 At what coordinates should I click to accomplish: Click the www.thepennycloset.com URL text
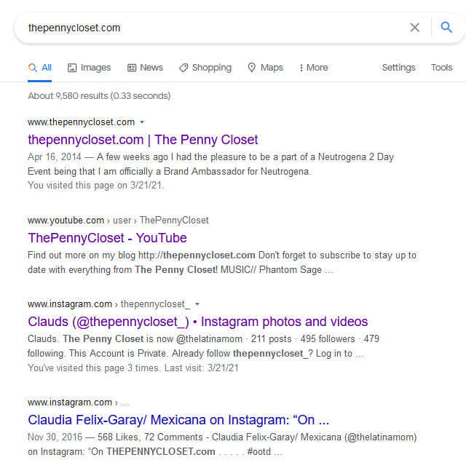tap(81, 122)
